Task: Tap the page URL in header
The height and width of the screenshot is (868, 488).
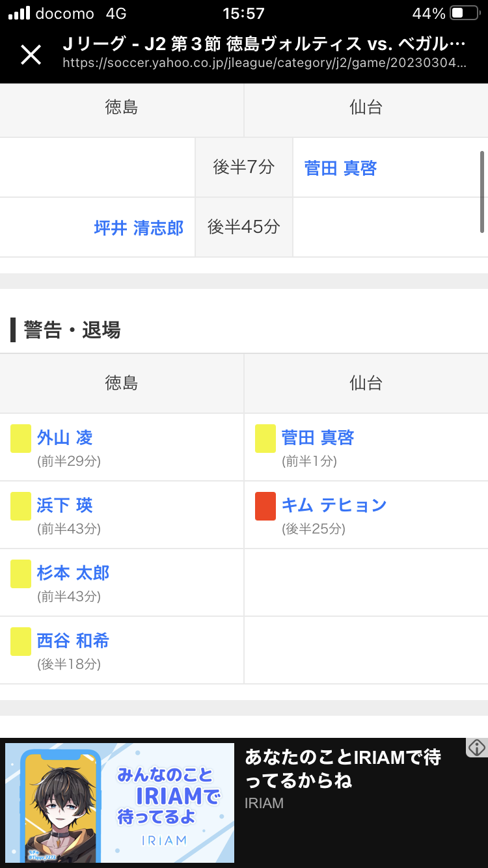Action: [x=264, y=63]
